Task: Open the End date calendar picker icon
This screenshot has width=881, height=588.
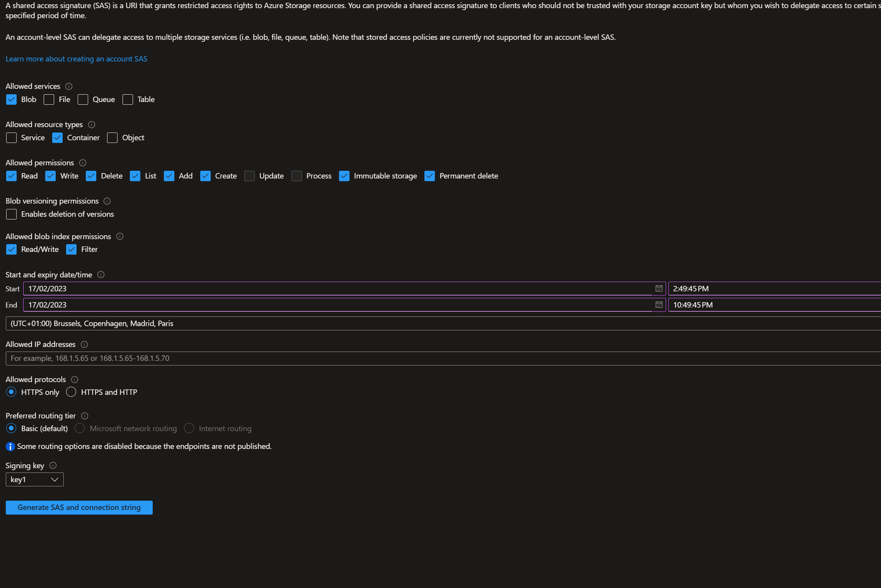Action: click(x=659, y=305)
